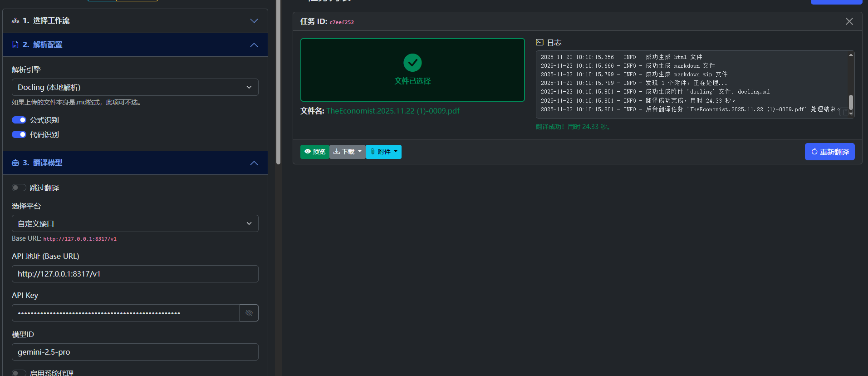Expand the 选择工作流 section chevron
Screen dimensions: 868x376
254,21
